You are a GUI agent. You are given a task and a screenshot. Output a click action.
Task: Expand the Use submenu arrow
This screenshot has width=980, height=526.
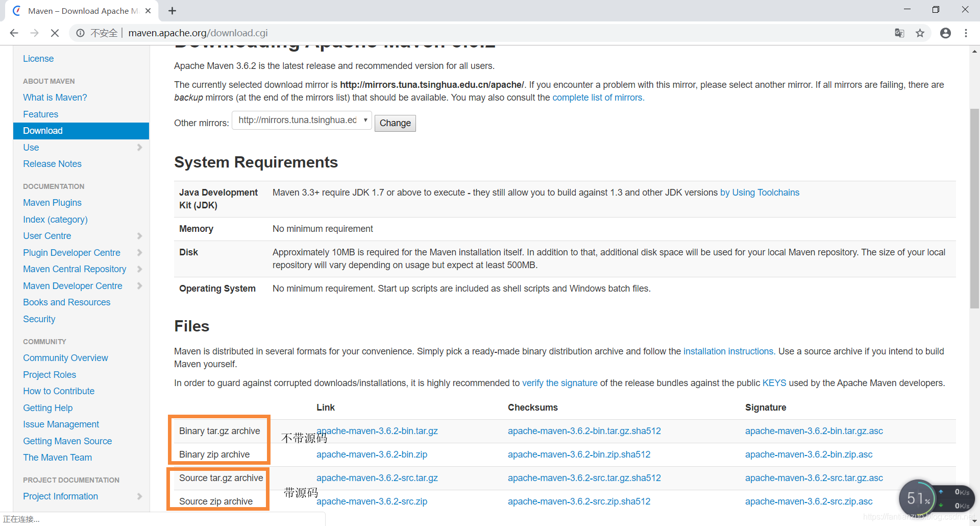coord(139,148)
